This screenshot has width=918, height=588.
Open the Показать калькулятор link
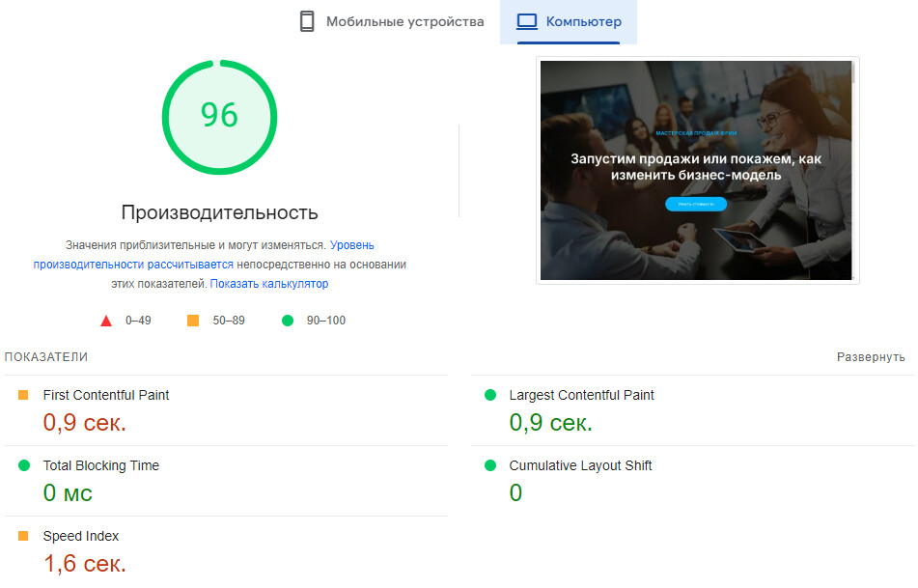(269, 284)
